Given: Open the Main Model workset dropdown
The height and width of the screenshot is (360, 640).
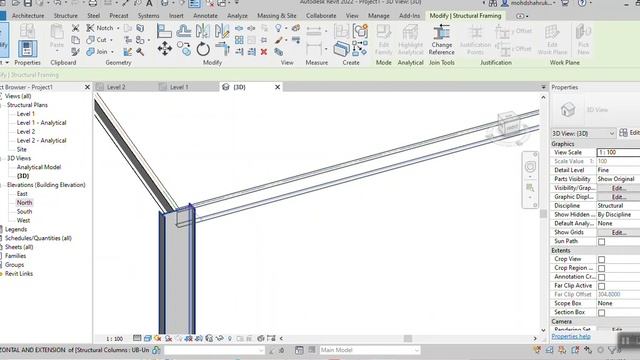Looking at the screenshot, I should [x=369, y=350].
